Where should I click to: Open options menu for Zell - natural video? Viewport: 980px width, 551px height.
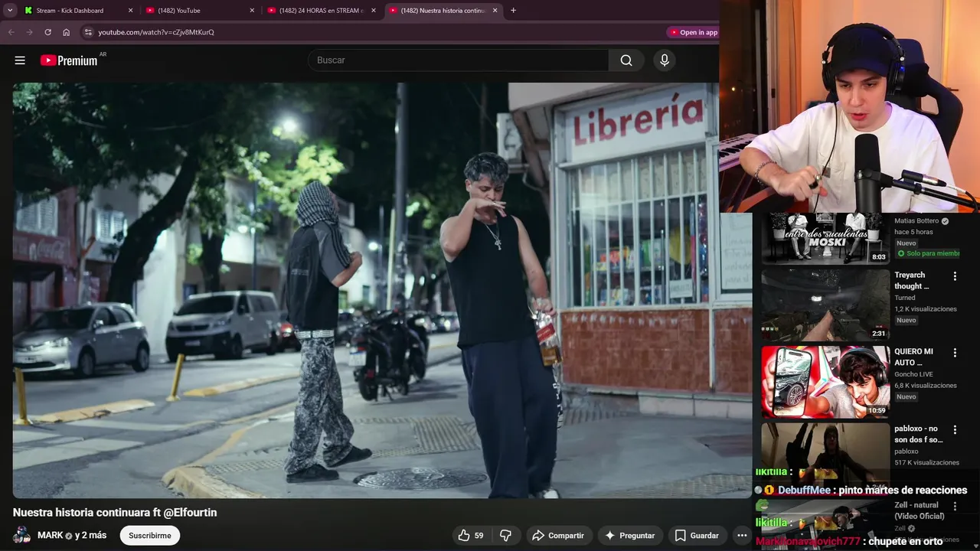955,506
